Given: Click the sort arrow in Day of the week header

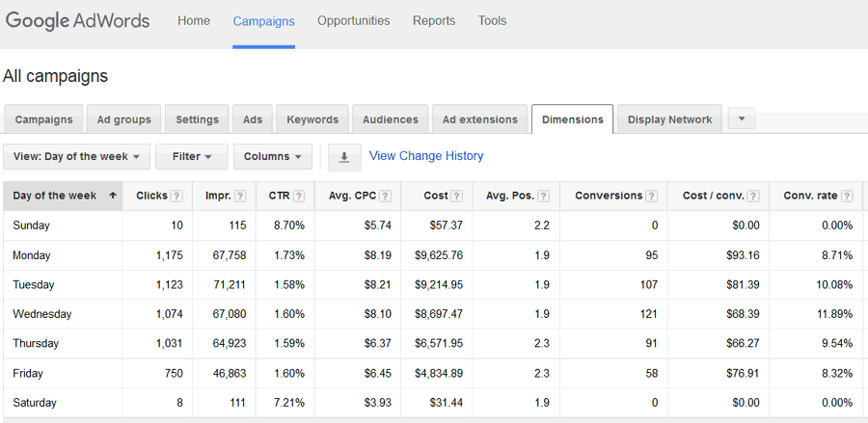Looking at the screenshot, I should [x=113, y=196].
